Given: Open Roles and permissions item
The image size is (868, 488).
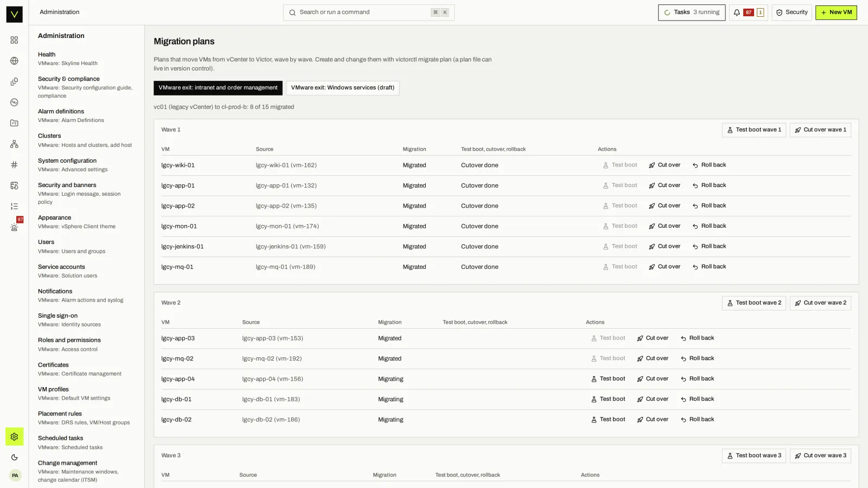Looking at the screenshot, I should pyautogui.click(x=86, y=345).
